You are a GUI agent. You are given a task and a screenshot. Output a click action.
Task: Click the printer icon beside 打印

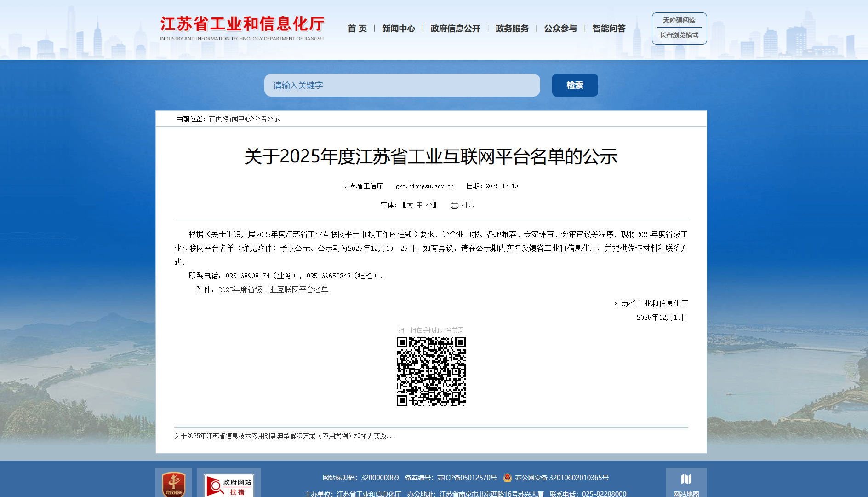[x=454, y=205]
